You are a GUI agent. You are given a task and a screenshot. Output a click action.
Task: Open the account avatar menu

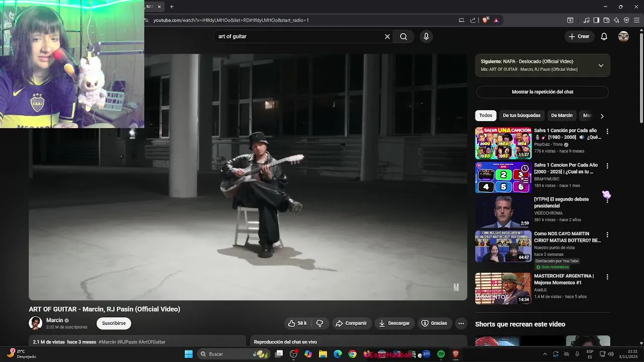[623, 36]
